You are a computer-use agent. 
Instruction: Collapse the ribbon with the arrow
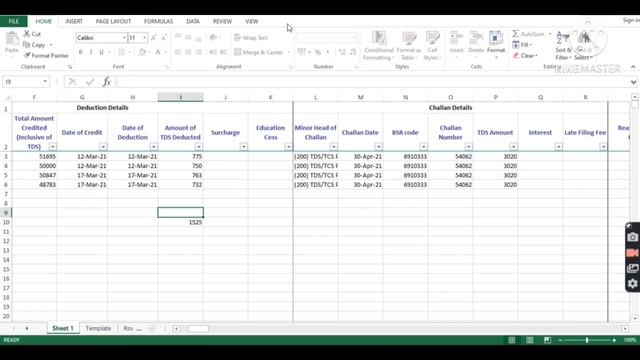(x=633, y=67)
